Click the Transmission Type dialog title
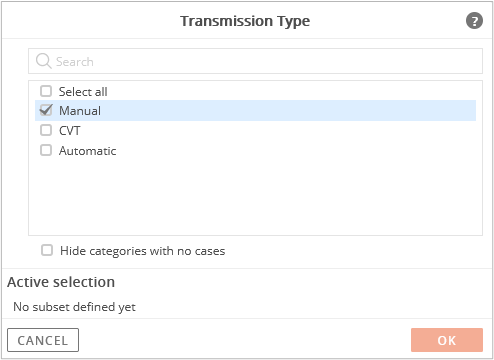 (245, 21)
